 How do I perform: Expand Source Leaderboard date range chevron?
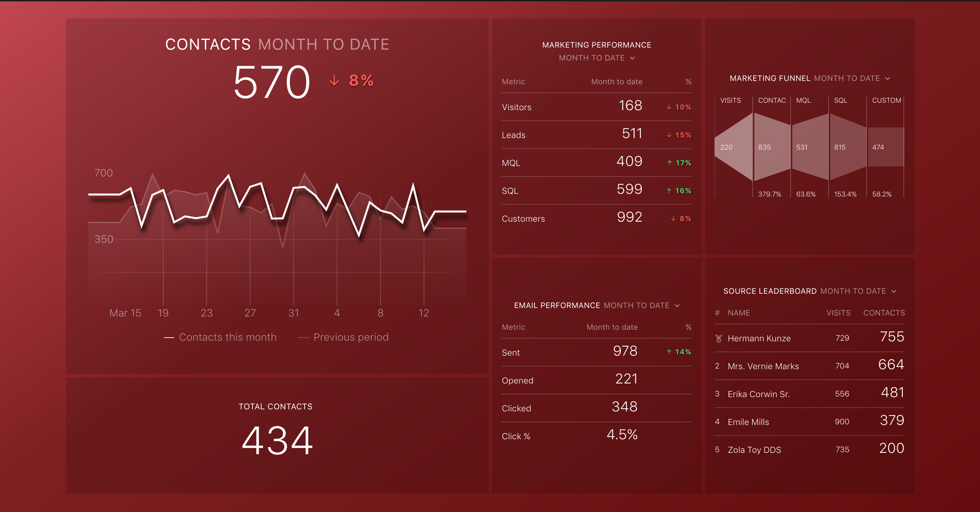pyautogui.click(x=894, y=292)
